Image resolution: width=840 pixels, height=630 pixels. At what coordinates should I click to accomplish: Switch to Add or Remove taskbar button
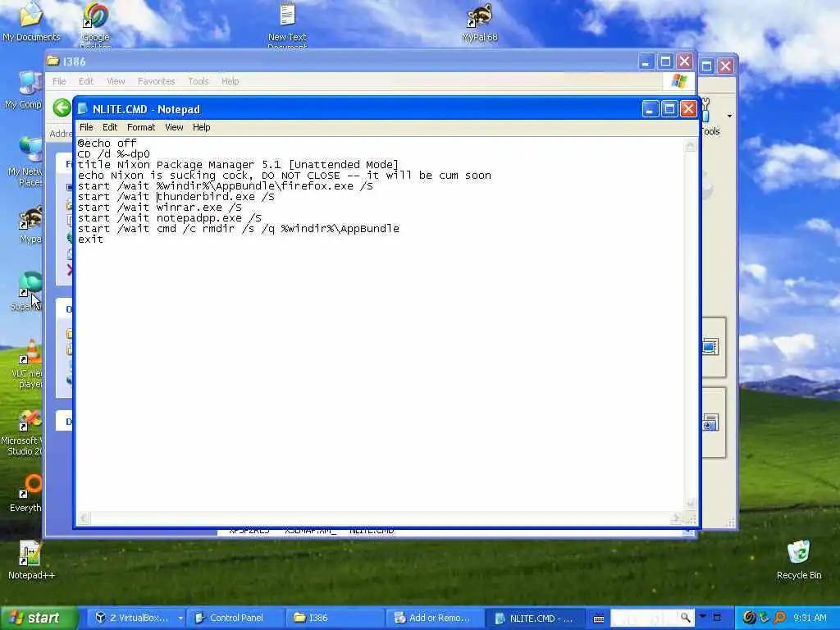tap(434, 618)
